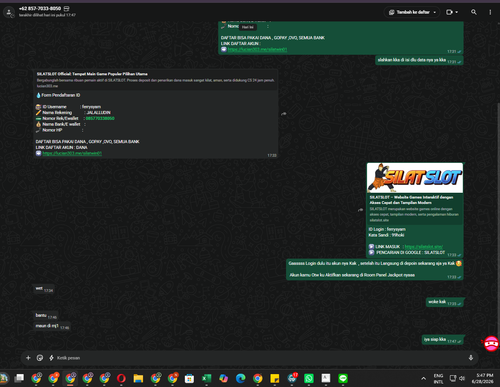Select the incoming 'wet' message
500x387 pixels.
pos(44,289)
